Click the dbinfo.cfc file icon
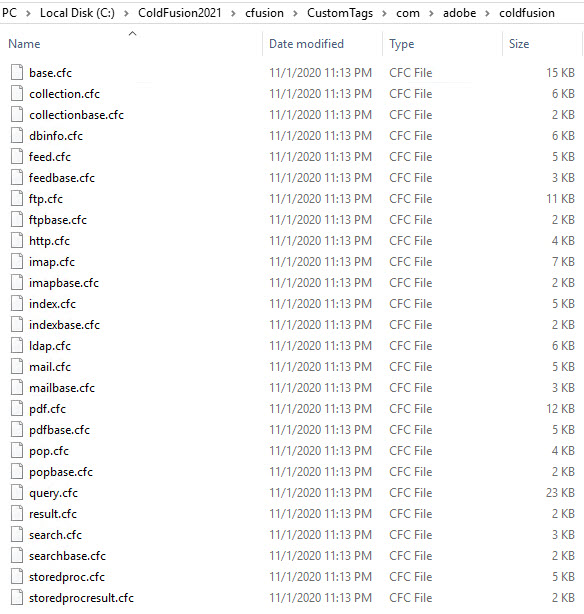The height and width of the screenshot is (614, 584). point(17,135)
